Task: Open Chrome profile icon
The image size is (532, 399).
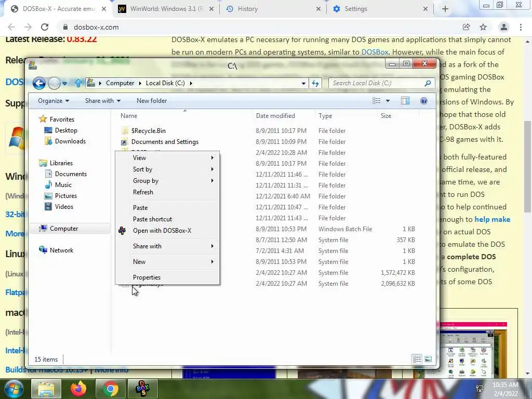Action: point(504,27)
